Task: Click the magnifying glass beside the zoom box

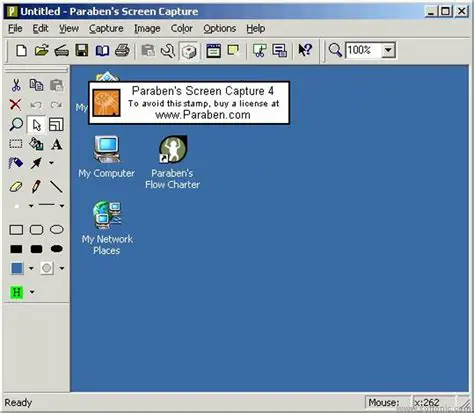Action: pos(335,50)
